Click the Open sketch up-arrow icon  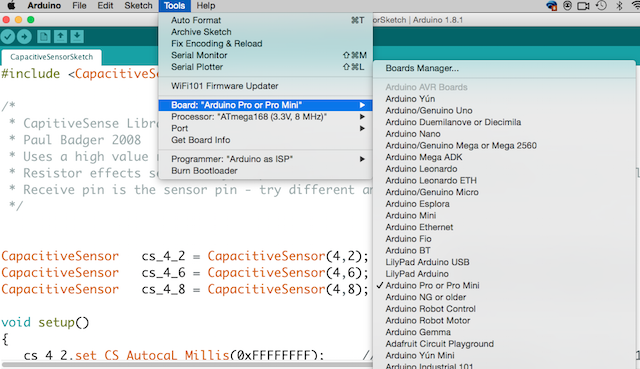pyautogui.click(x=60, y=37)
